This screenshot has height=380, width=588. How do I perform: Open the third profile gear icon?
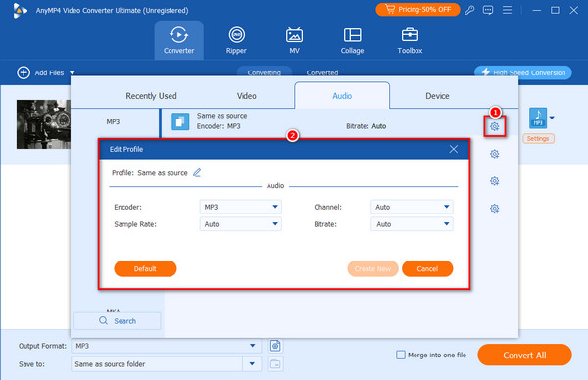tap(495, 181)
